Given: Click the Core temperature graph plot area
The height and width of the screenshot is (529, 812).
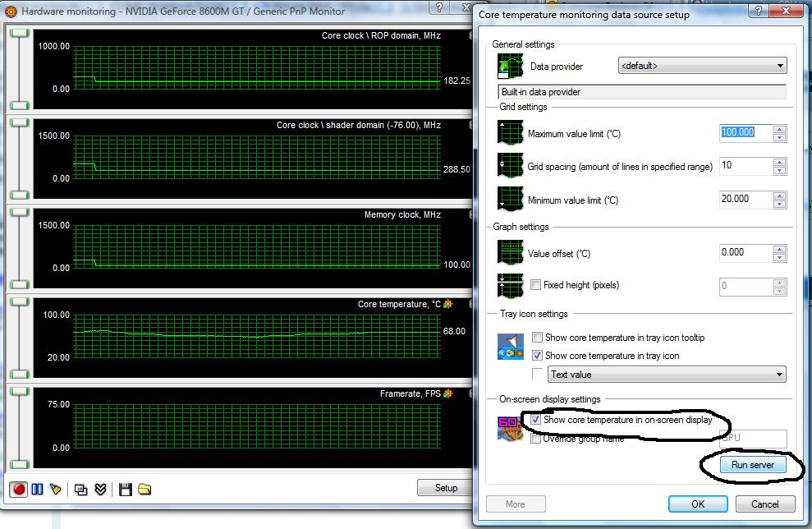Looking at the screenshot, I should tap(257, 336).
